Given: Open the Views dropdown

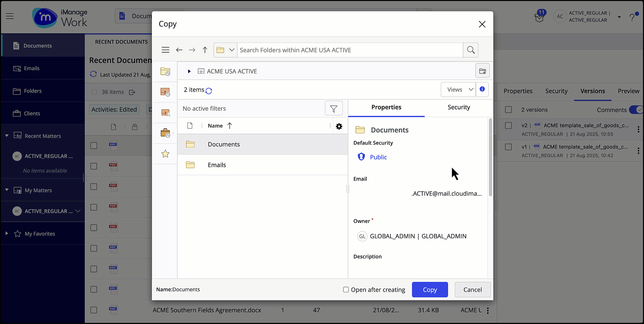Looking at the screenshot, I should (x=458, y=89).
